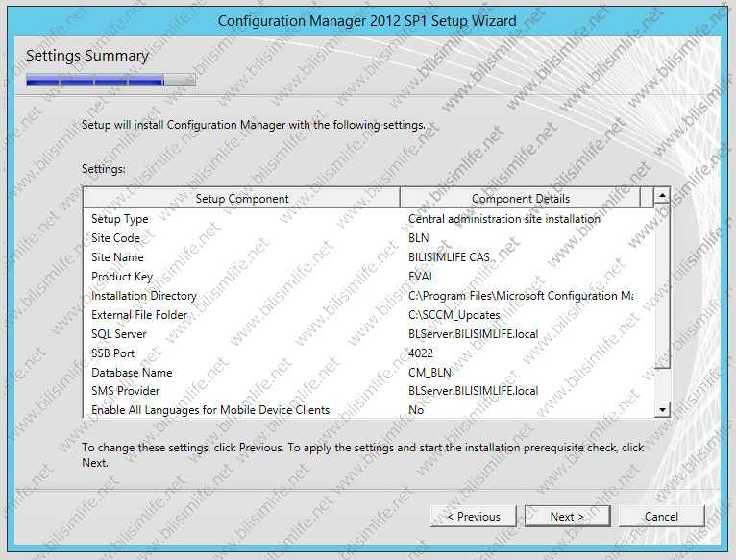The width and height of the screenshot is (736, 560).
Task: Click the Setup Component column header
Action: [x=242, y=199]
